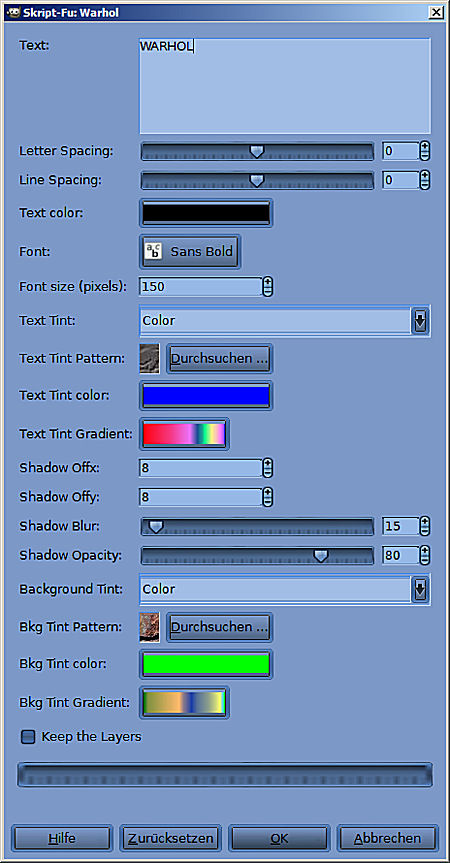Expand the Text Tint dropdown

click(285, 321)
